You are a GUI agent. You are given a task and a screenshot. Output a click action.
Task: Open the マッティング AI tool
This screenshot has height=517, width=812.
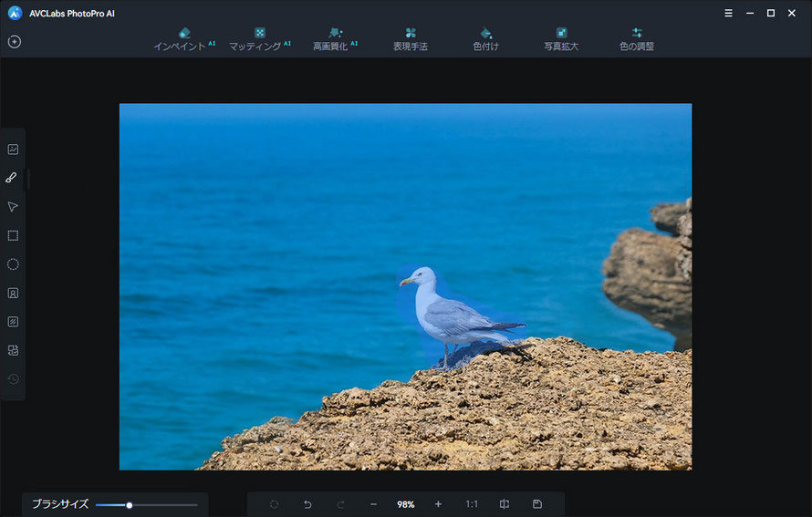(x=259, y=39)
